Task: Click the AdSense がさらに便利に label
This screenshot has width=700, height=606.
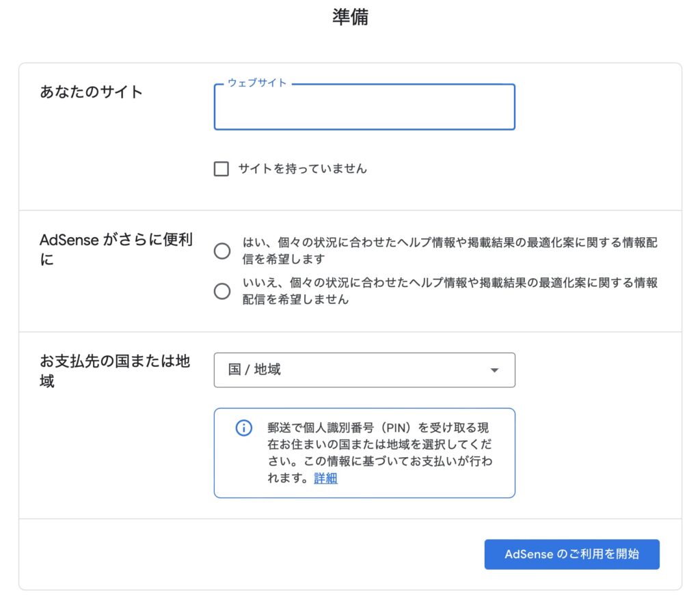Action: point(116,249)
